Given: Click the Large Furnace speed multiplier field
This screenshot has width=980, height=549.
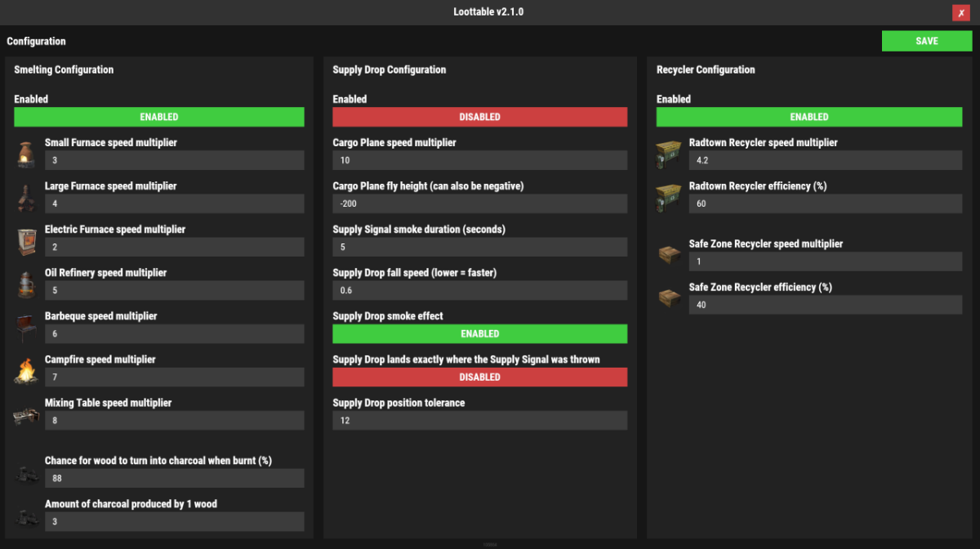Looking at the screenshot, I should pos(174,203).
